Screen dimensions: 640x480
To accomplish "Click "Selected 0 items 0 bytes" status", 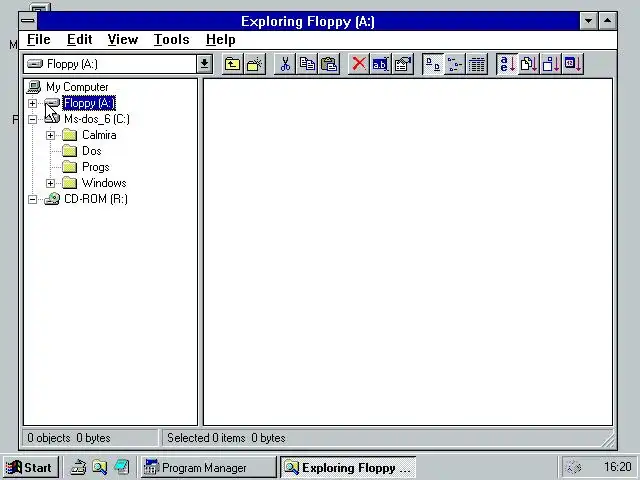I will click(227, 438).
